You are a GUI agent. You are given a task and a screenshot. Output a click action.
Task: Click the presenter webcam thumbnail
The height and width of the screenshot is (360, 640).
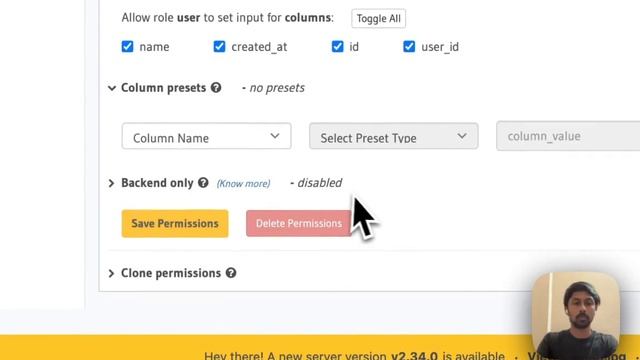pyautogui.click(x=576, y=316)
